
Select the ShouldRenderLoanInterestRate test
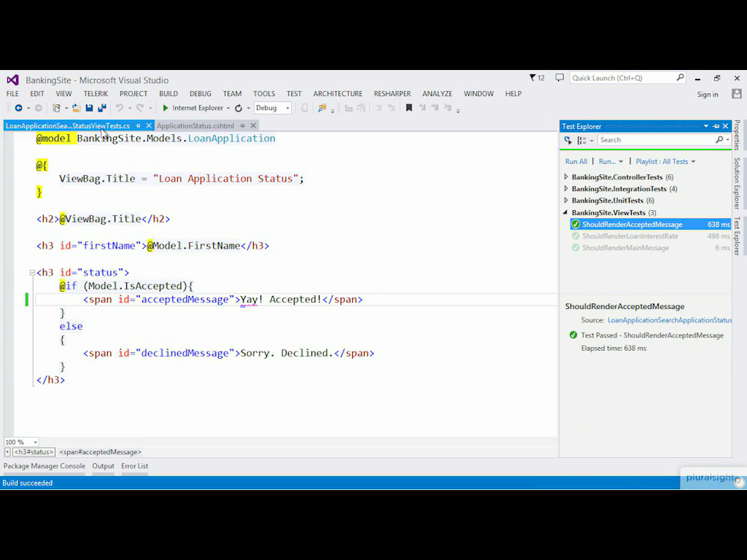[x=651, y=236]
